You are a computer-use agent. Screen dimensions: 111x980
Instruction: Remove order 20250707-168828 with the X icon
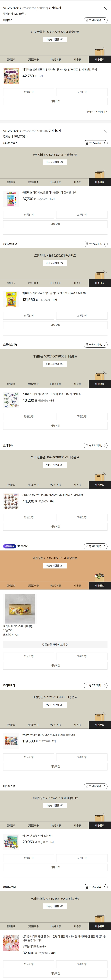tap(105, 131)
